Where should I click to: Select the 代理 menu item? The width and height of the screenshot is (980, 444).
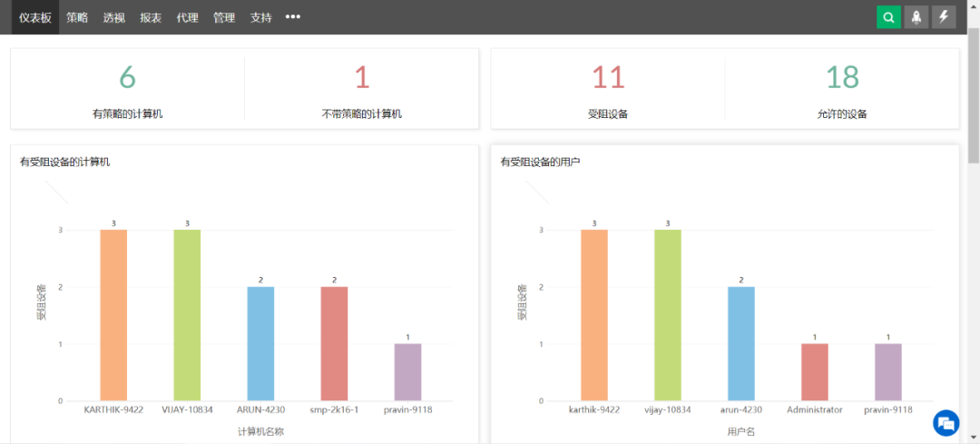[x=188, y=17]
